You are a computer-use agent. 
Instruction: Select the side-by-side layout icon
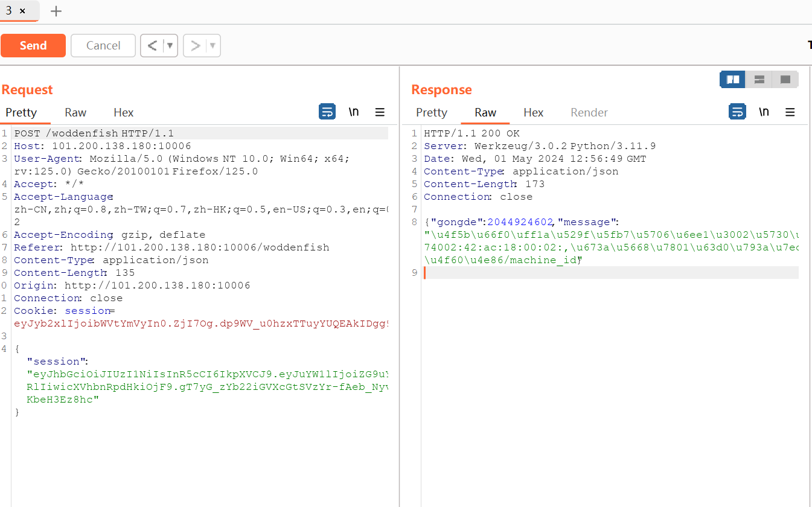(733, 80)
